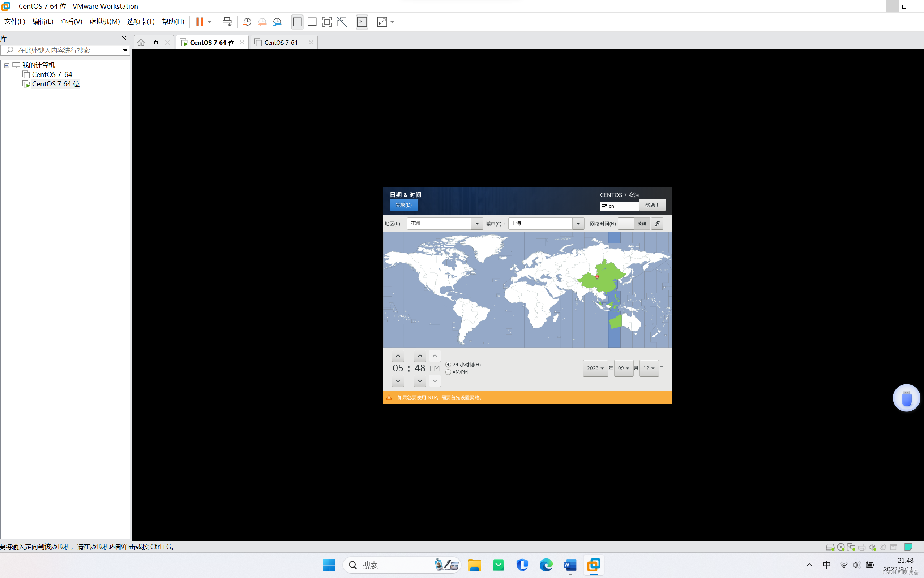Switch to the CentOS 7-64 tab

pos(281,42)
